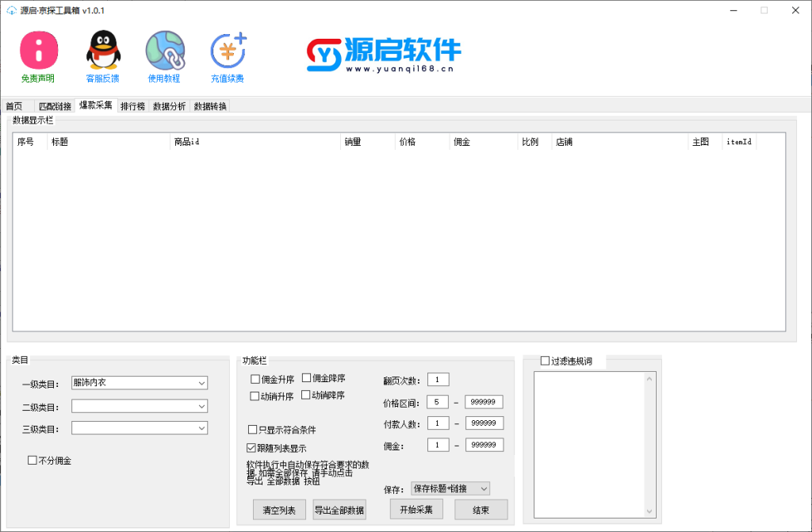Click the 过滤违规词 list scrollbar down arrow

pos(650,511)
